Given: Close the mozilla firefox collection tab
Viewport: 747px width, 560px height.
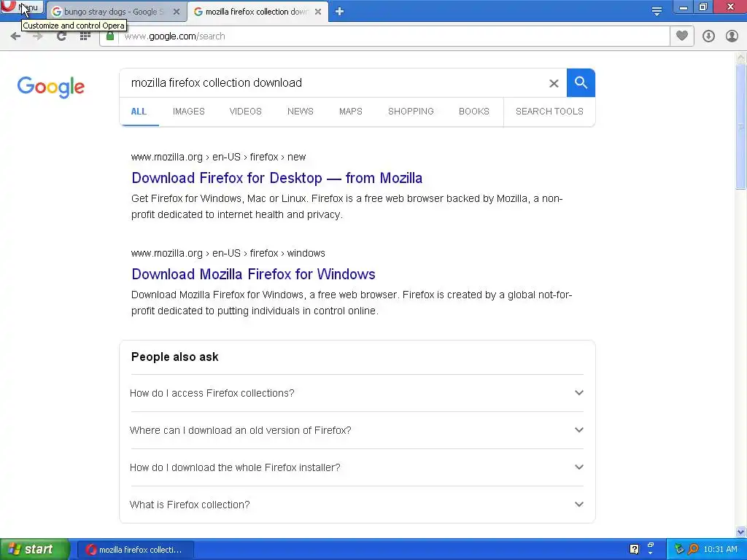Looking at the screenshot, I should click(x=318, y=12).
